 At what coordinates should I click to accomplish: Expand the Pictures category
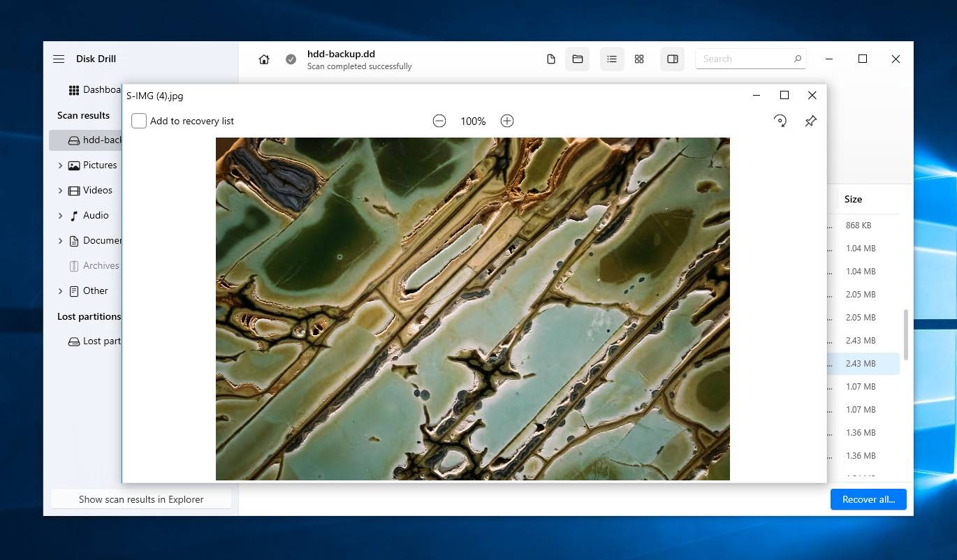(x=60, y=165)
